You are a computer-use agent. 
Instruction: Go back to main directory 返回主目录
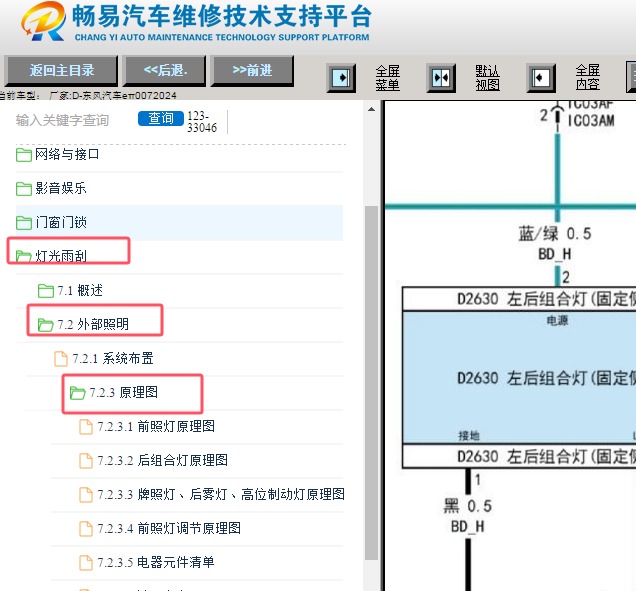(61, 71)
